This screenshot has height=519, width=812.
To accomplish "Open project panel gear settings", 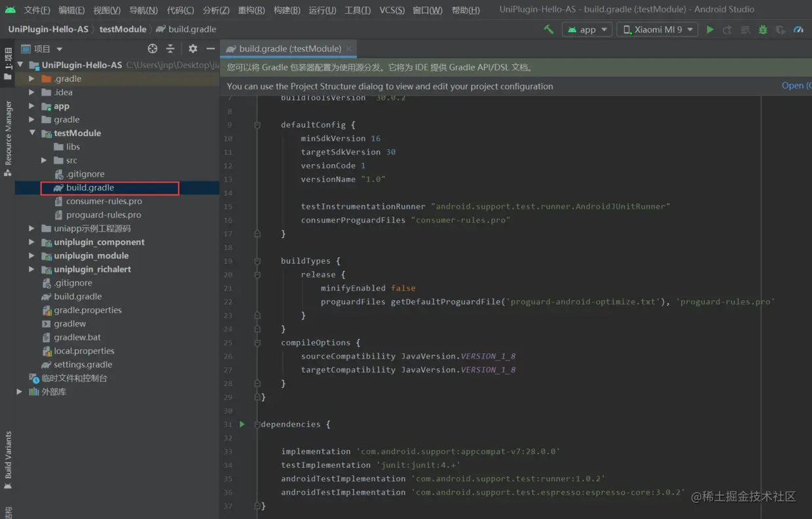I will point(193,48).
